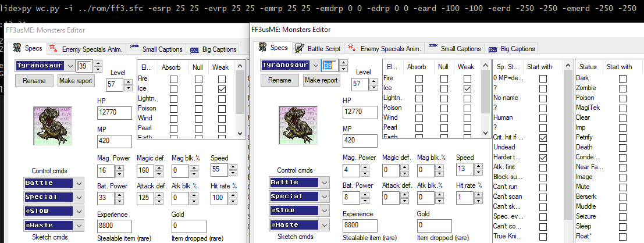Open Haste control cmd dropdown in left window
This screenshot has height=243, width=644.
pyautogui.click(x=79, y=225)
